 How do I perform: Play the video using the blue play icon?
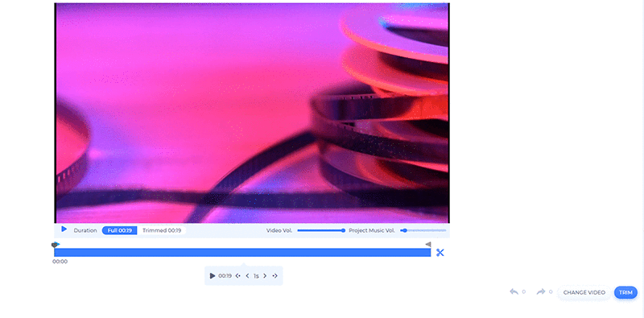64,229
